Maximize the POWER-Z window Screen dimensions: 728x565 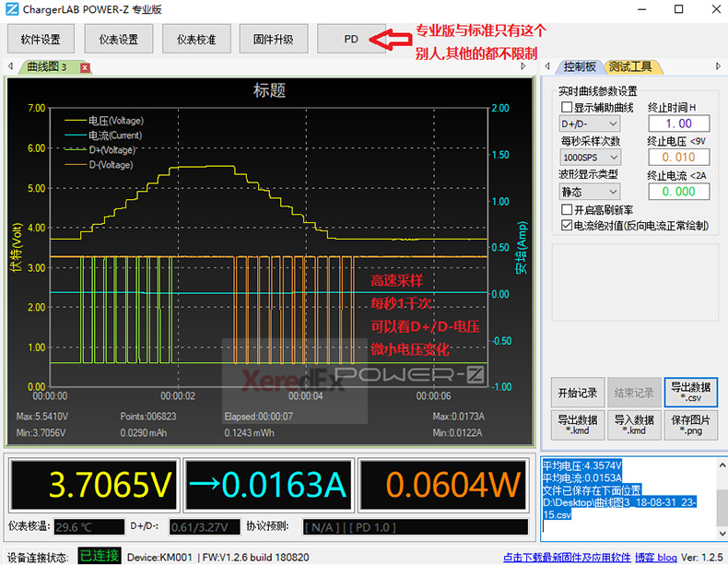pos(679,9)
